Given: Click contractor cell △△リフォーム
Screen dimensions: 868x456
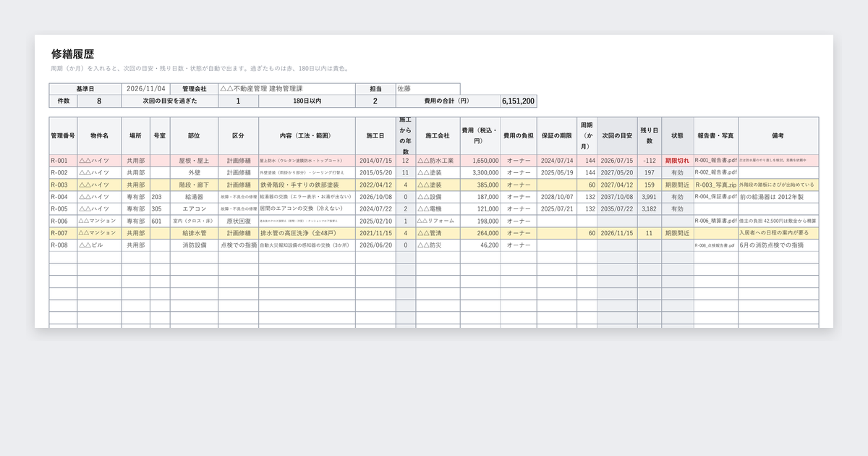Looking at the screenshot, I should point(438,221).
